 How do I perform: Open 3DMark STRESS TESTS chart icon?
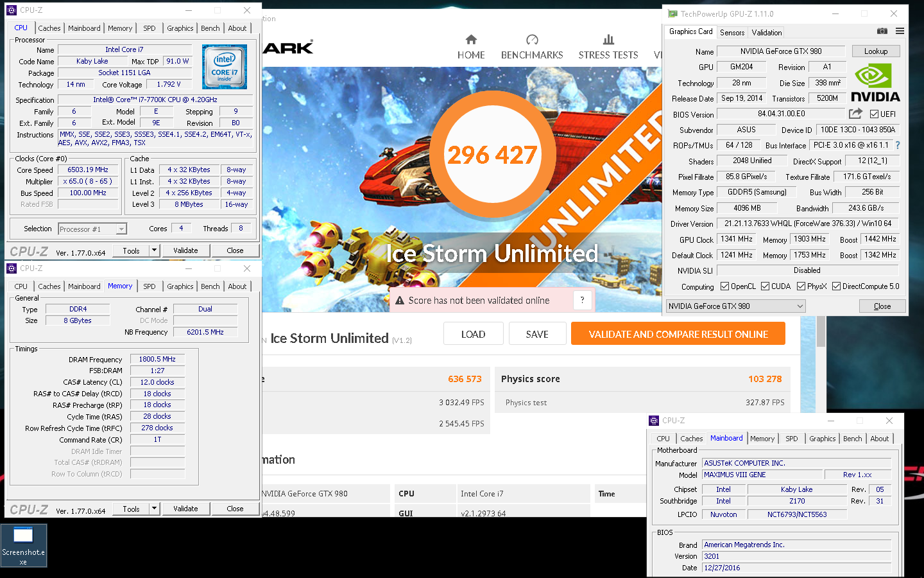click(608, 40)
